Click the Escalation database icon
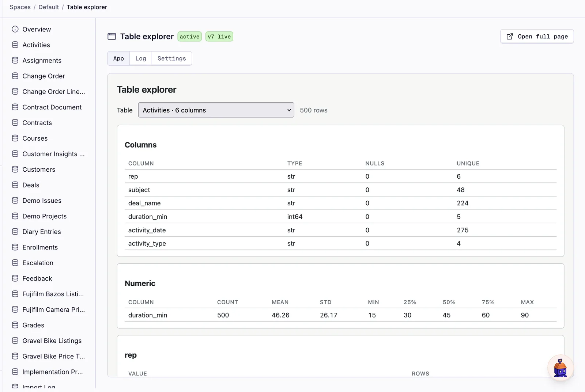The width and height of the screenshot is (585, 392). coord(15,263)
